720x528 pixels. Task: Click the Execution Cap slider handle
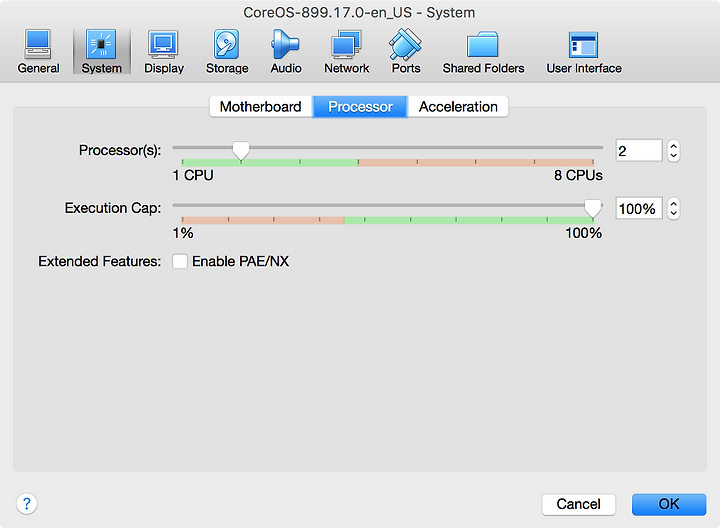[593, 208]
